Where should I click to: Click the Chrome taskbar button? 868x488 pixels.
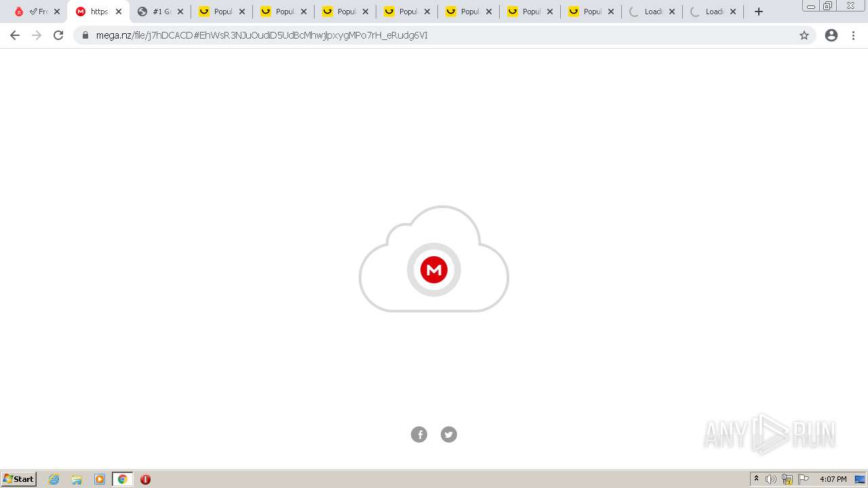(x=122, y=479)
